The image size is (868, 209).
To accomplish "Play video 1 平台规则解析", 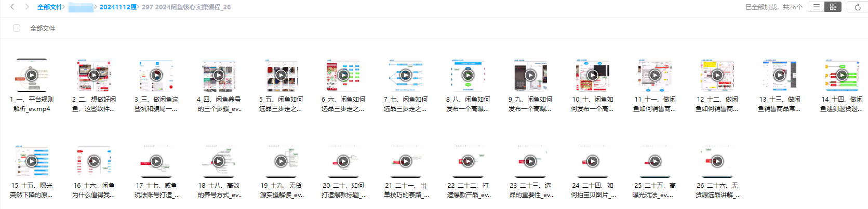I will coord(32,75).
